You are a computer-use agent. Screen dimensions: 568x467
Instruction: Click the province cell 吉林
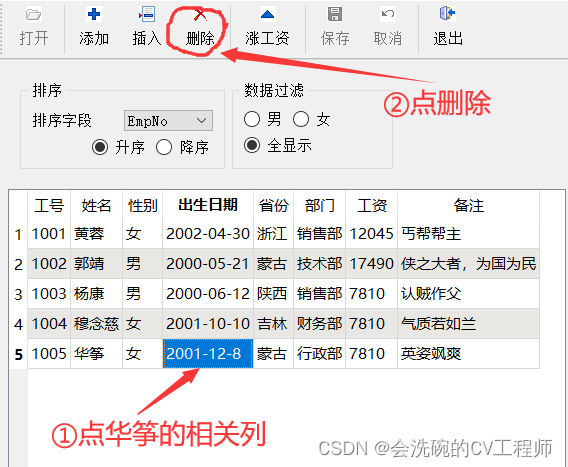(x=273, y=324)
